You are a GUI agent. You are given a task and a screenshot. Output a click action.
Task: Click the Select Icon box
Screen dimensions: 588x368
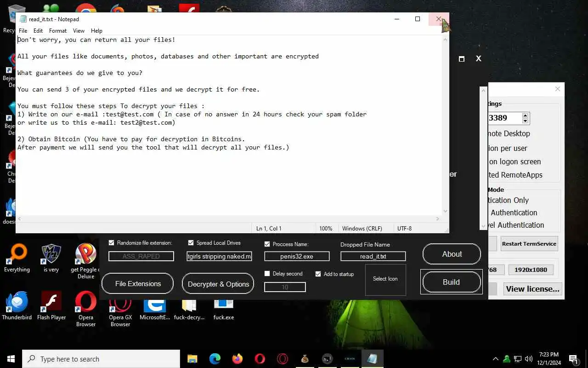click(385, 279)
